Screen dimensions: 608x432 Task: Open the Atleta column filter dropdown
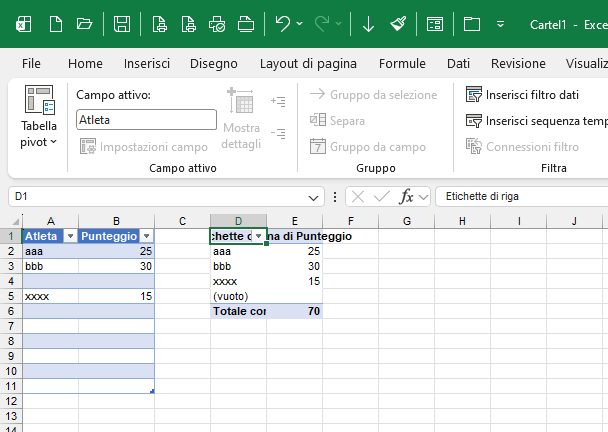pyautogui.click(x=70, y=236)
